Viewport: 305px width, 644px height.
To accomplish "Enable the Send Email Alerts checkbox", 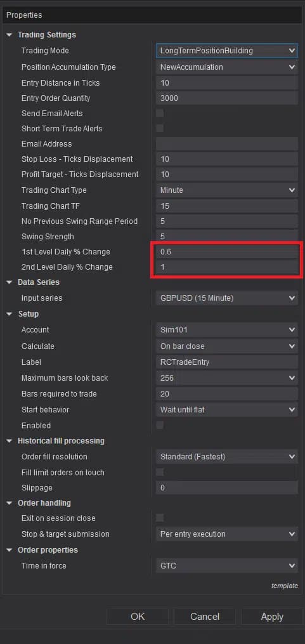I will (x=160, y=113).
